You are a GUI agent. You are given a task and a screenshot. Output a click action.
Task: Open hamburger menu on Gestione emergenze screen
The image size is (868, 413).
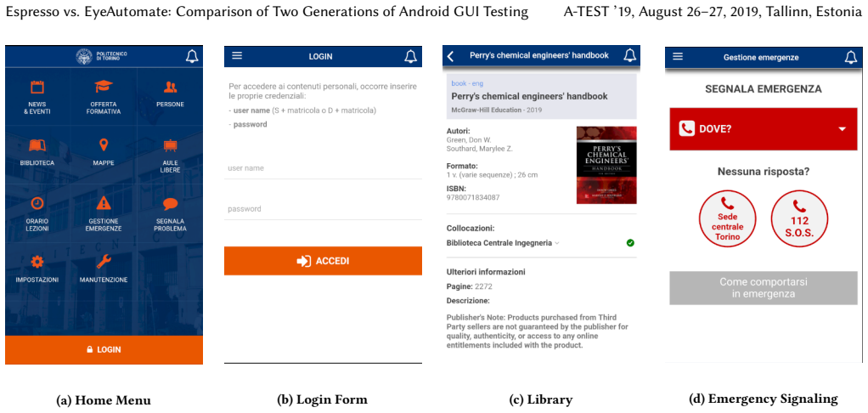678,56
